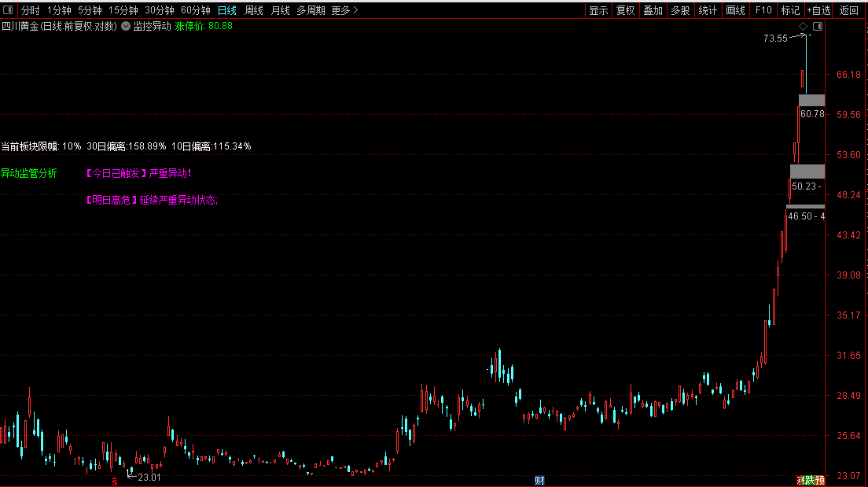
Task: Click the 59.56 price axis label
Action: pos(848,115)
